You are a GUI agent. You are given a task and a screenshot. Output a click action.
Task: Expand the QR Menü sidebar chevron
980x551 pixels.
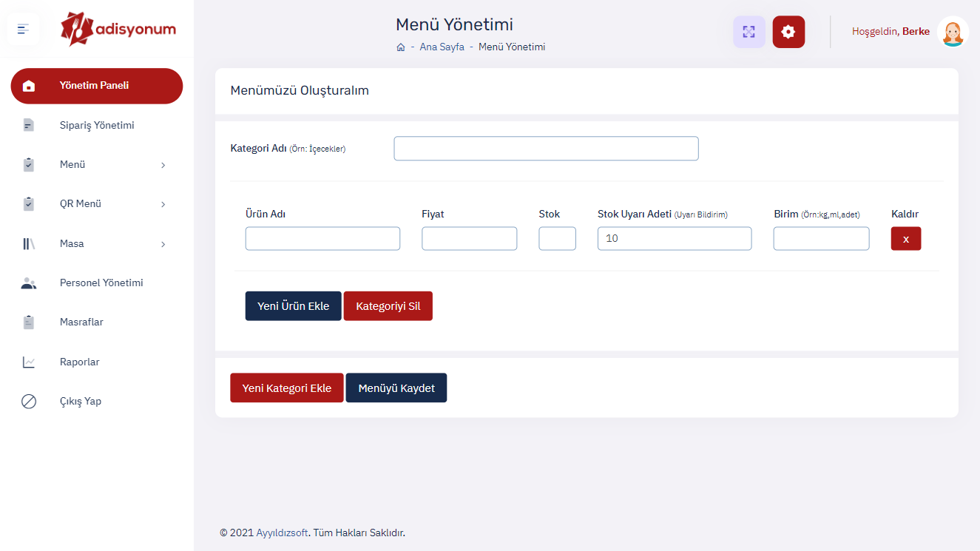[163, 204]
